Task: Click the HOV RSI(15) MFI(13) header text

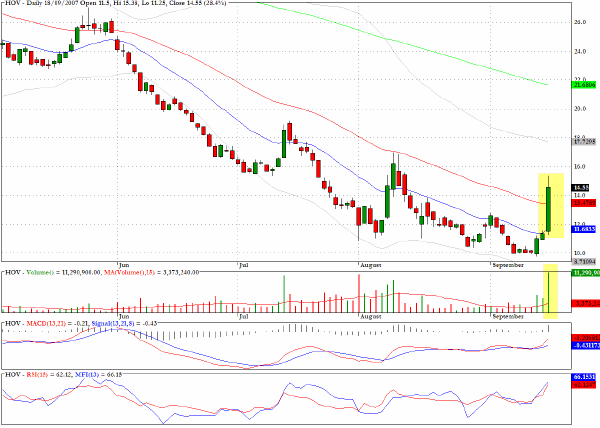Action: coord(63,374)
